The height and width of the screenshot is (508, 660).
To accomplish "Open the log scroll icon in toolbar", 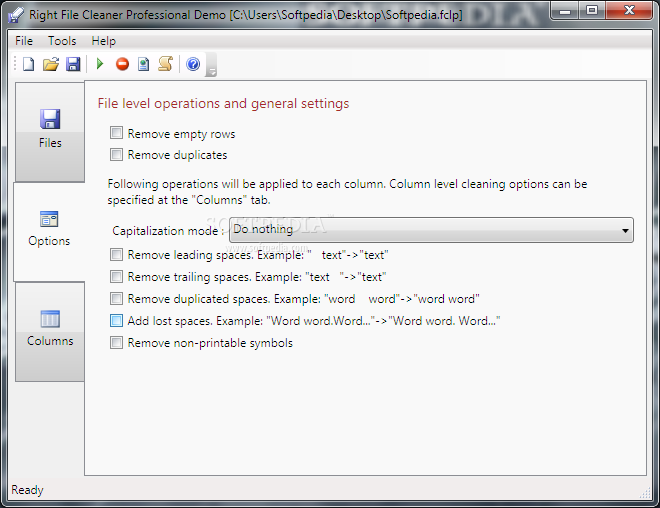I will (165, 64).
